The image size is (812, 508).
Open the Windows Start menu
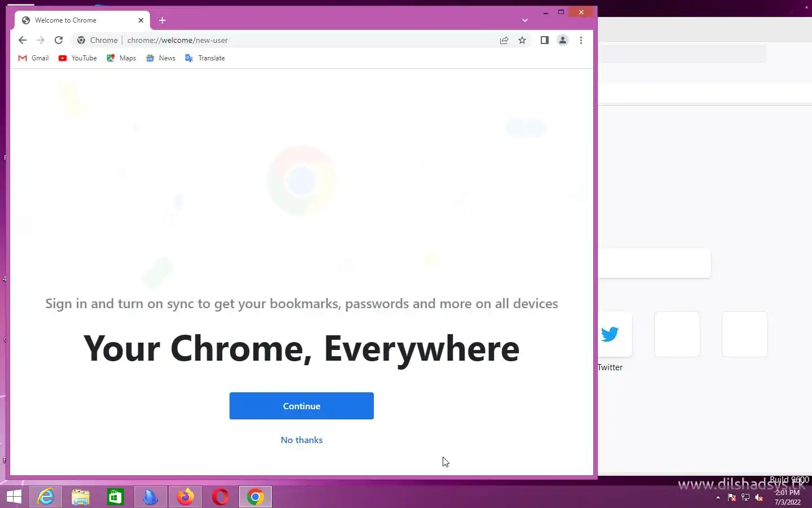(x=14, y=497)
